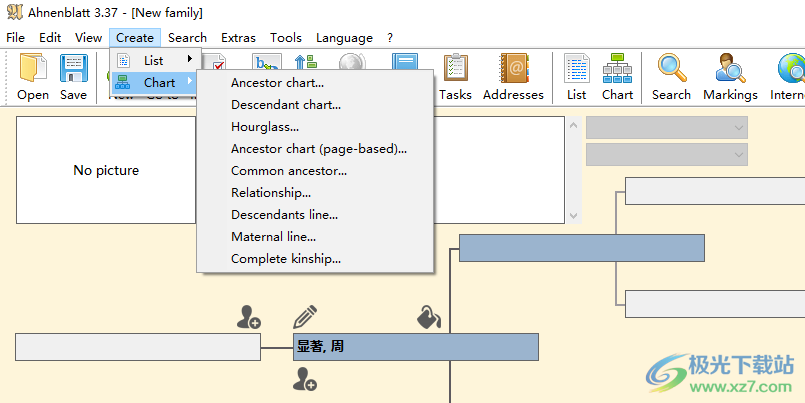Open the Language menu
The height and width of the screenshot is (403, 805).
click(344, 37)
